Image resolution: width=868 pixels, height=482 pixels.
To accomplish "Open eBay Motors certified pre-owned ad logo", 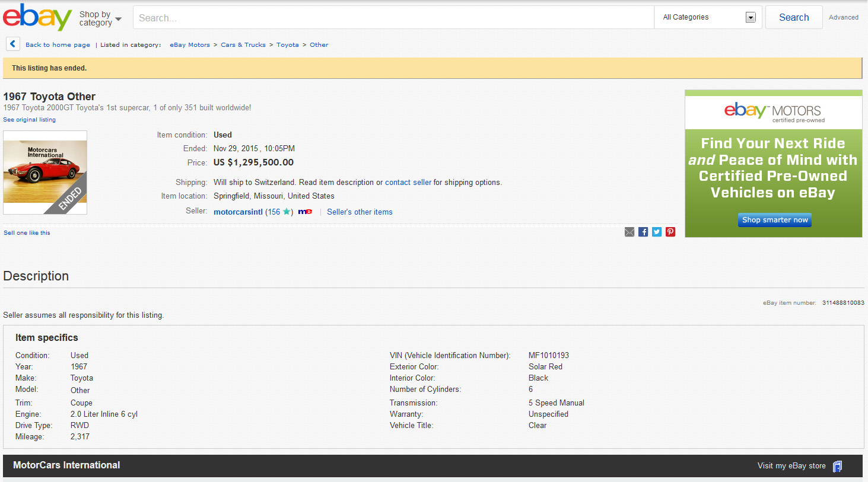I will tap(774, 112).
